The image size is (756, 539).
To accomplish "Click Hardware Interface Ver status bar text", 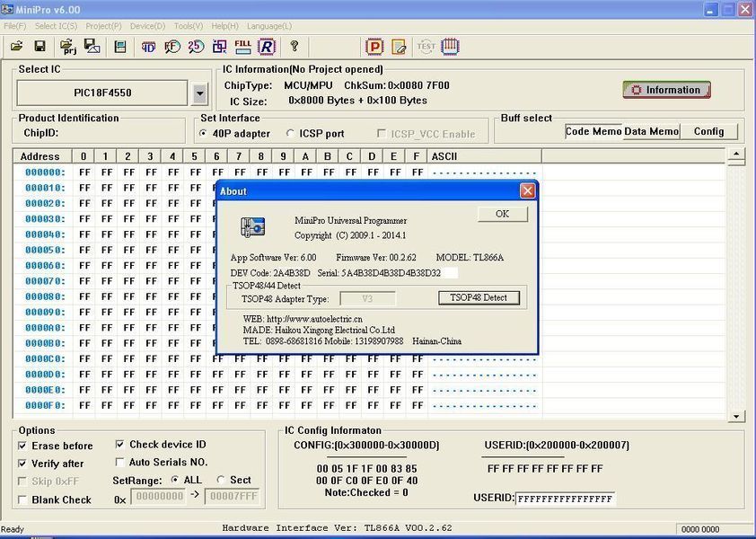I will point(337,528).
